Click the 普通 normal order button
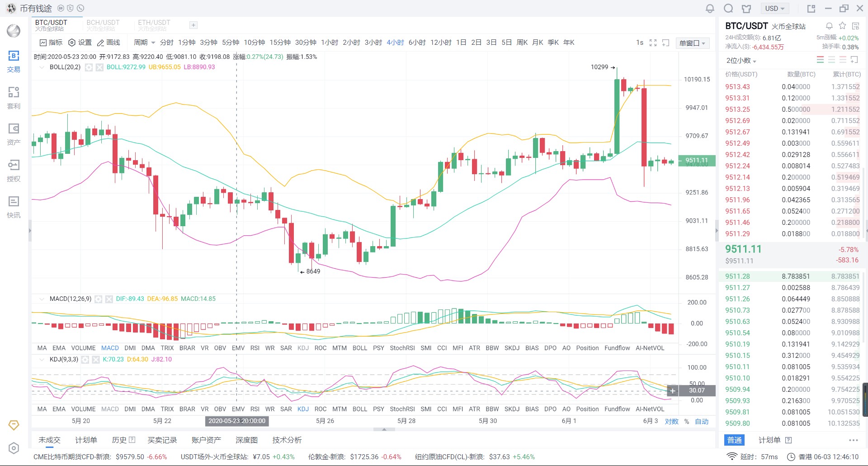The image size is (868, 466). click(734, 440)
